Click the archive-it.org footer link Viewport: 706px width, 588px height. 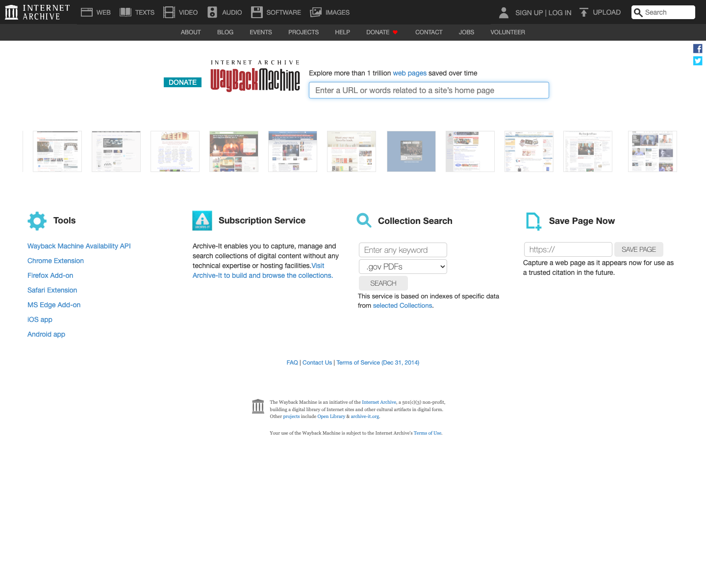[365, 416]
